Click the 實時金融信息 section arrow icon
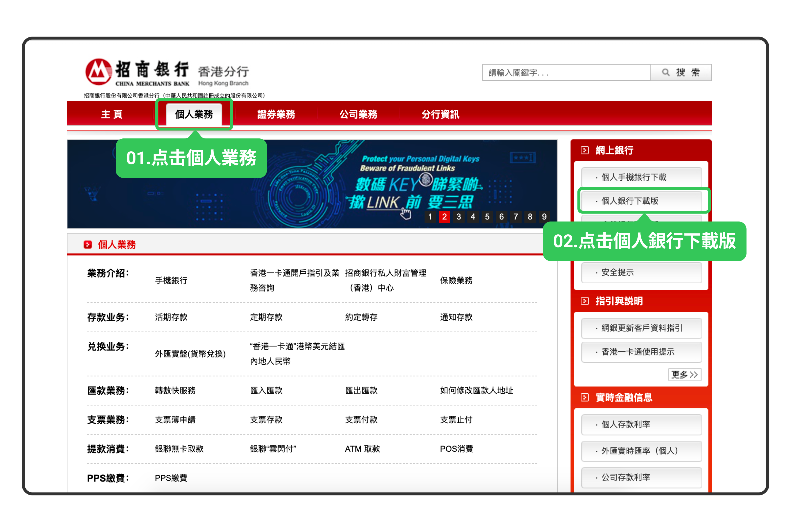The image size is (791, 532). tap(584, 397)
